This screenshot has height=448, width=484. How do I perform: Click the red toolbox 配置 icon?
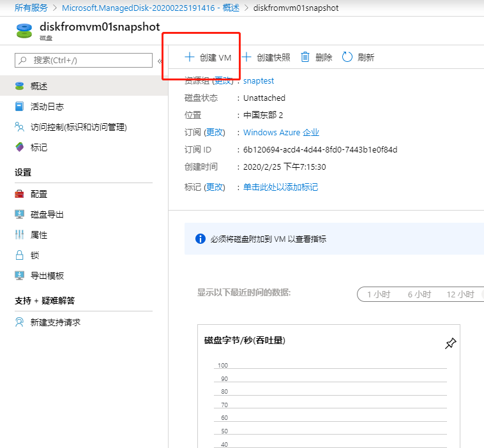pos(19,194)
